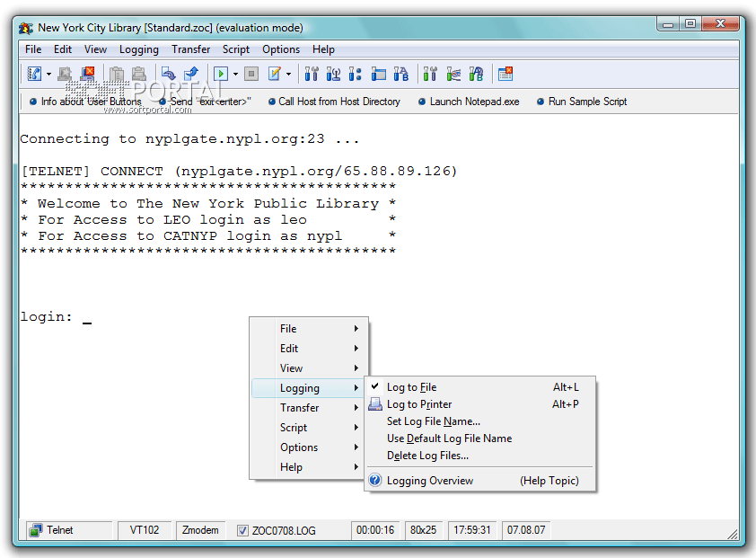Click the download file arrow icon

[168, 74]
